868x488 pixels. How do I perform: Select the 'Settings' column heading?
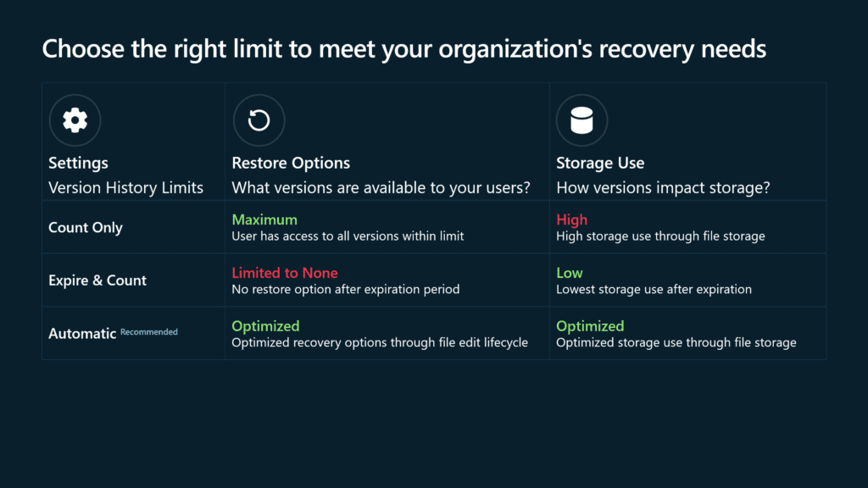click(x=78, y=163)
